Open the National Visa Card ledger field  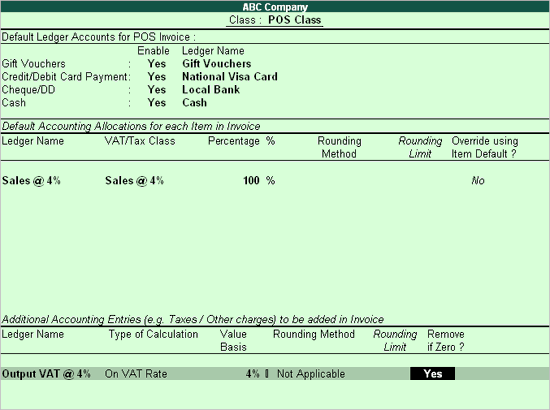point(230,76)
